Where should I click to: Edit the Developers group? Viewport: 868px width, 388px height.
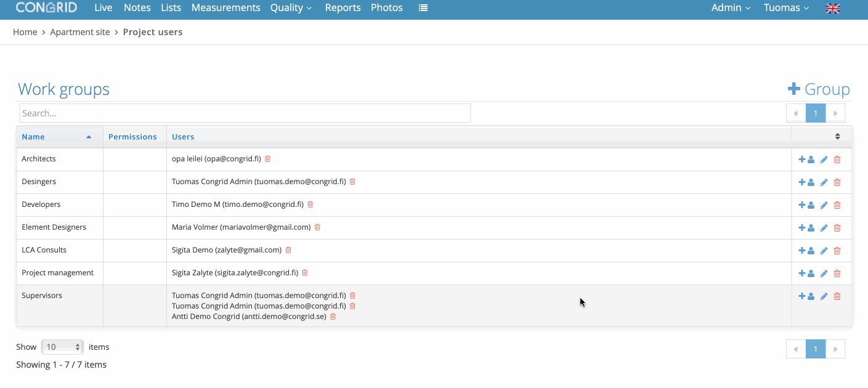(824, 205)
